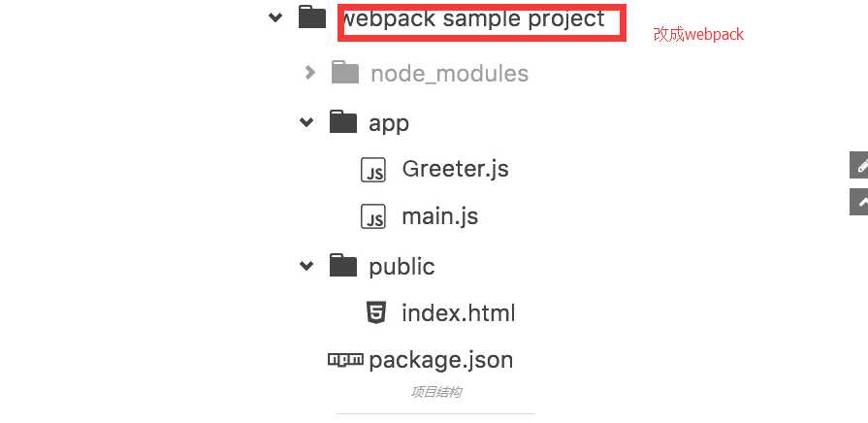Image resolution: width=868 pixels, height=423 pixels.
Task: Click the JS file icon beside main.js
Action: tap(373, 216)
